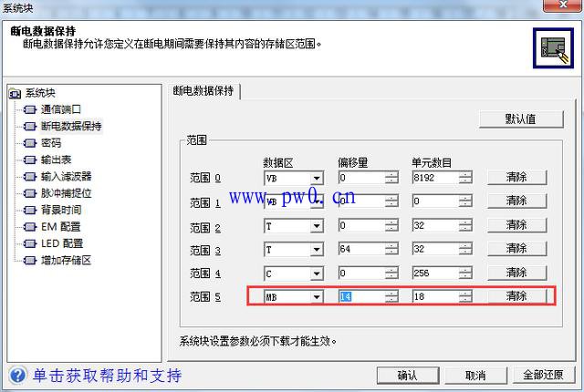Screen dimensions: 584x392
Task: Click the icon beside 密码
Action: tap(30, 143)
